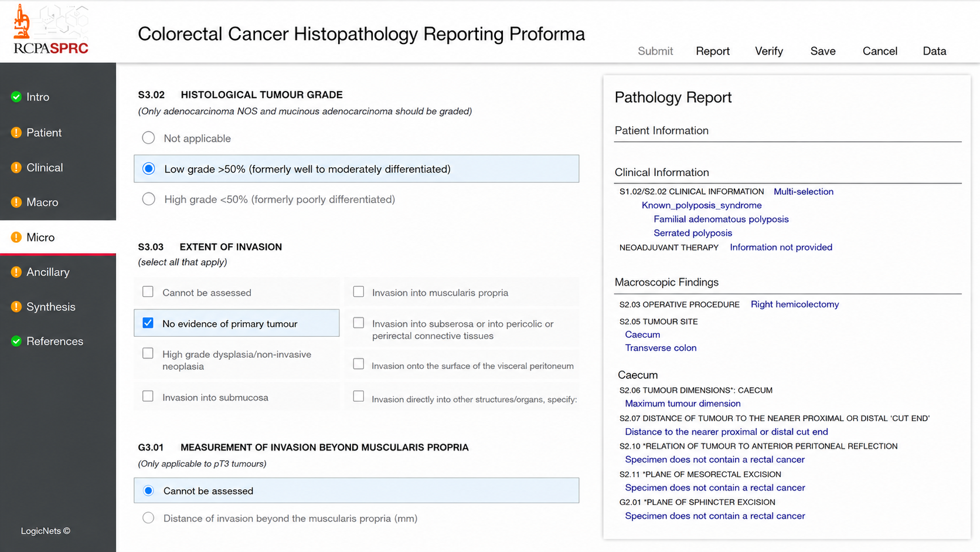Check Invasion into submucosa

pos(148,396)
